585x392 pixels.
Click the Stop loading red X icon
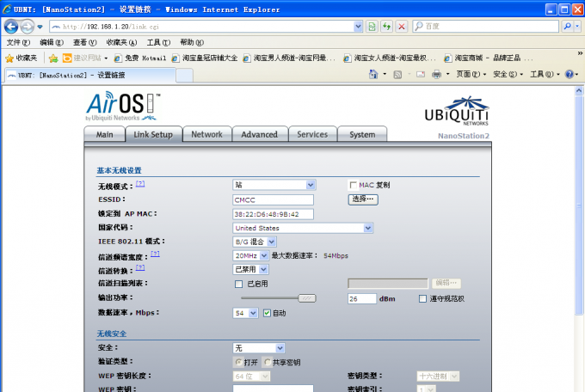[402, 27]
